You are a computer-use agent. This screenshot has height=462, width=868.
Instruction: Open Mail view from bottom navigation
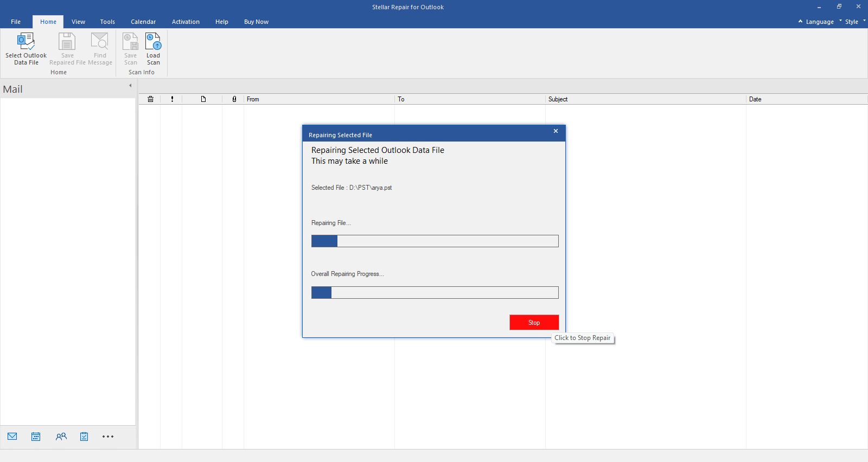(x=12, y=437)
